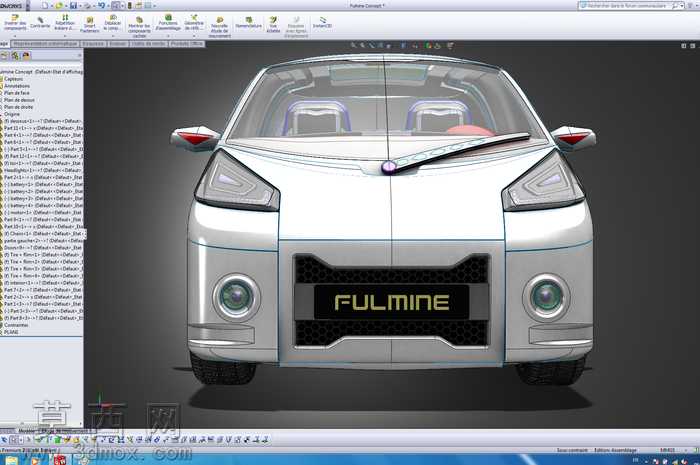
Task: Switch to the PropertyManager panel tab
Action: coord(15,56)
